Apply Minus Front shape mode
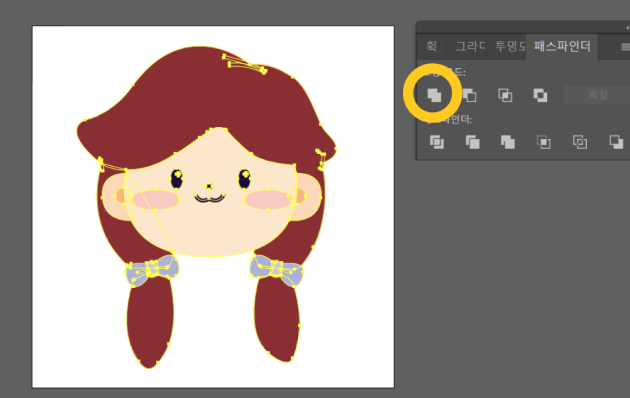 tap(469, 95)
